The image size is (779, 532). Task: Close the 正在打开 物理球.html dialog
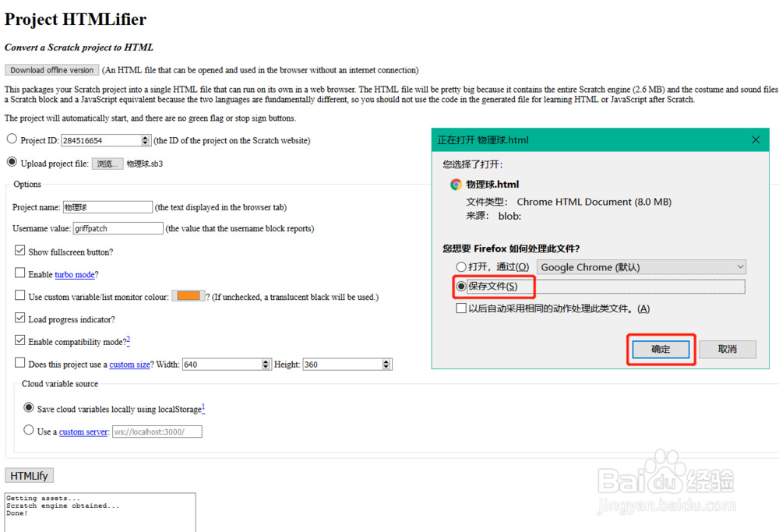point(756,140)
